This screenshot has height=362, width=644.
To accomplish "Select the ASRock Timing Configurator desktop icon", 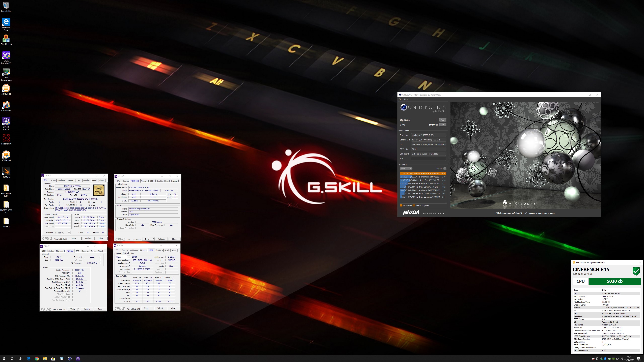I will coord(6,74).
